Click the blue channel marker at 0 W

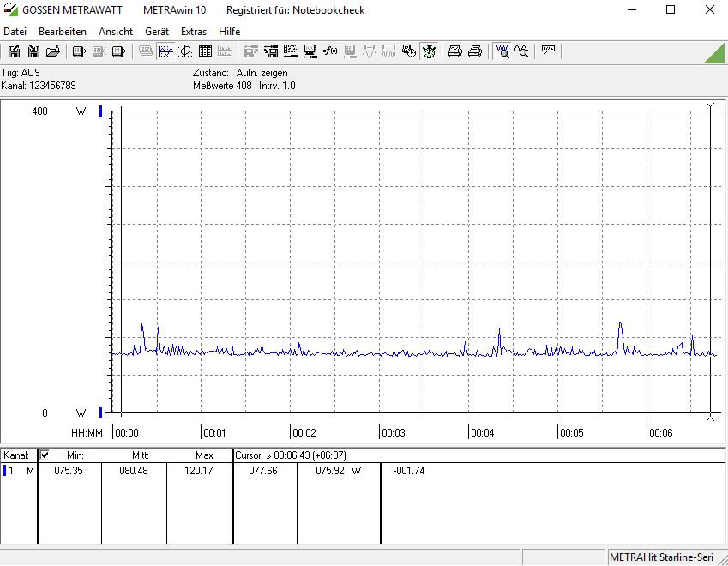100,412
